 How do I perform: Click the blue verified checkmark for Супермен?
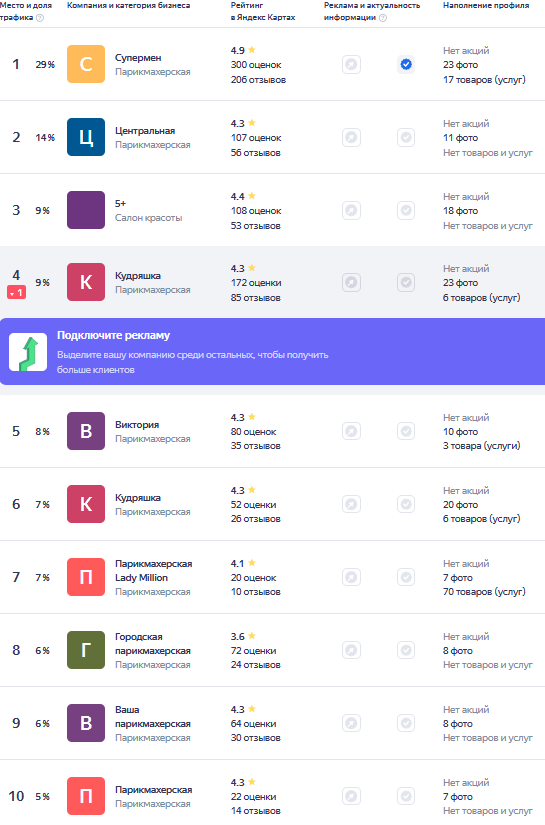pyautogui.click(x=406, y=65)
